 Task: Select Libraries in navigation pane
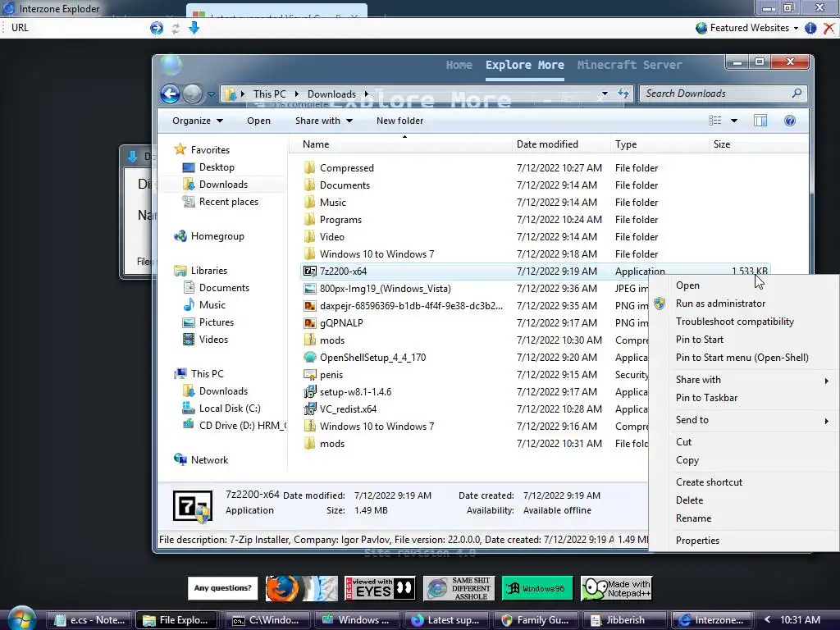click(200, 271)
